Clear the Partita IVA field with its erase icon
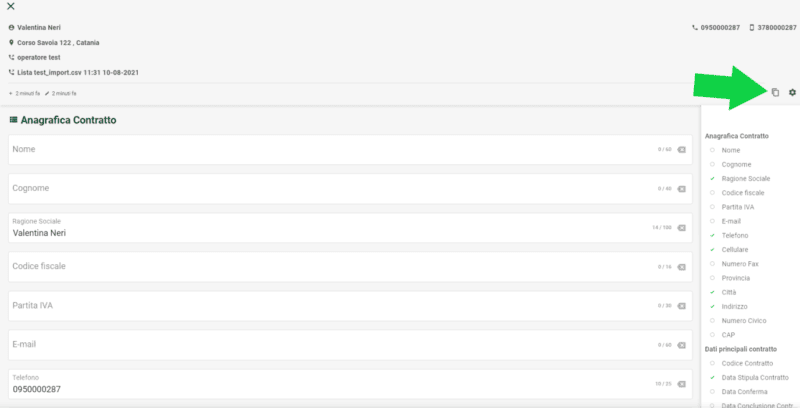 681,306
